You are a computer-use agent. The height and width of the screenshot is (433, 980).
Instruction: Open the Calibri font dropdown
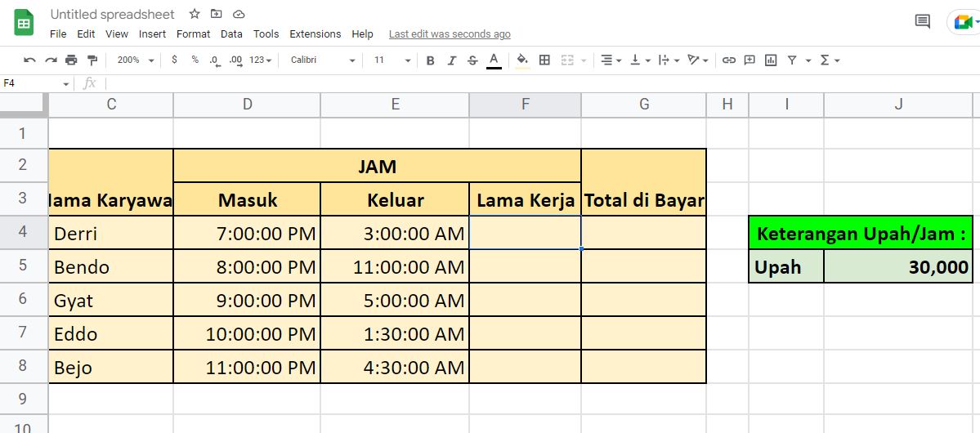pos(323,60)
